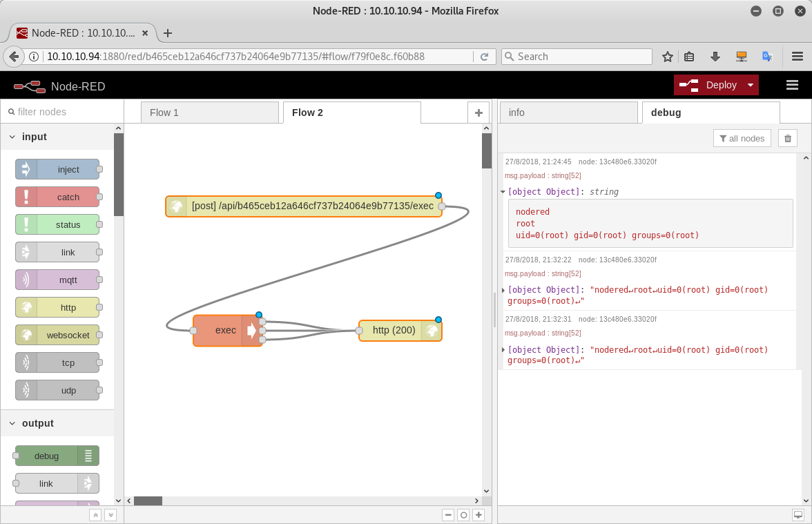This screenshot has width=812, height=524.
Task: Select the [post] /api exec http node
Action: coord(304,206)
